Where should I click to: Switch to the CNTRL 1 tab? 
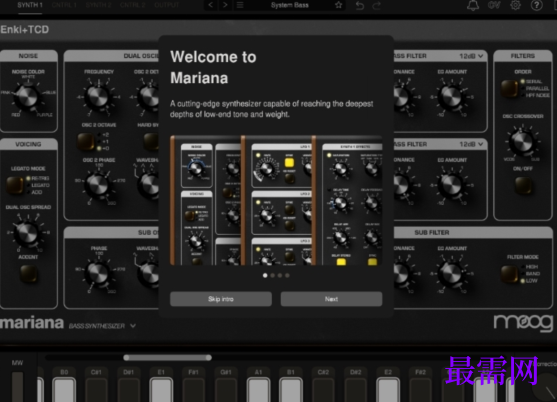pos(64,5)
